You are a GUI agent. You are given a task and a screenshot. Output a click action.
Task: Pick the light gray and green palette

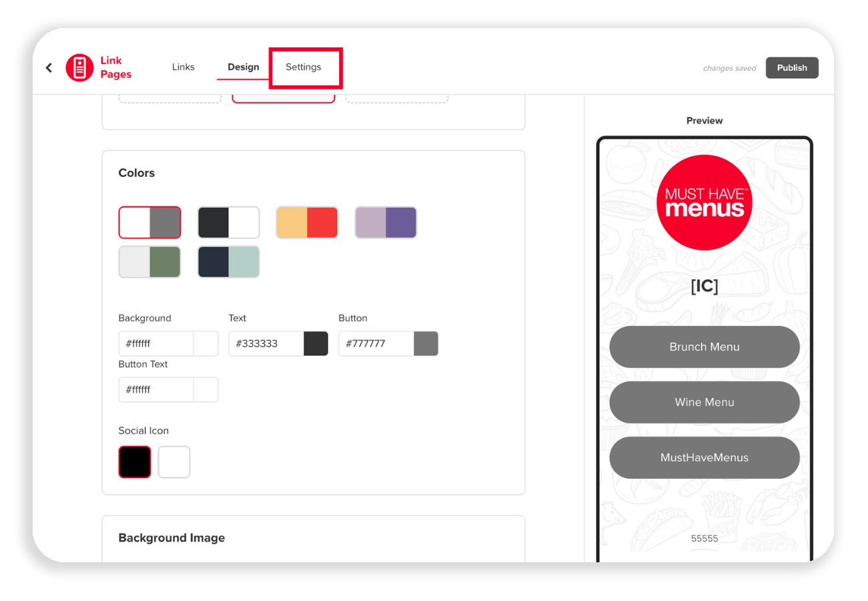(150, 262)
